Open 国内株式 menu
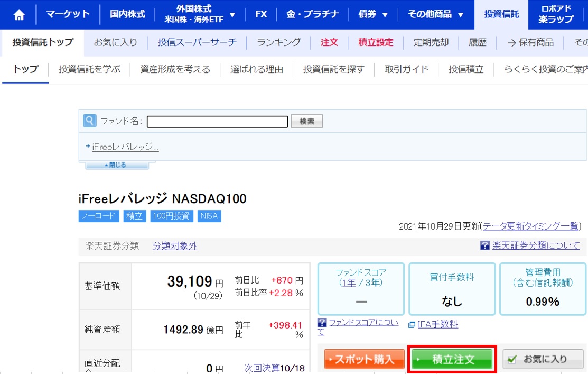 coord(127,14)
